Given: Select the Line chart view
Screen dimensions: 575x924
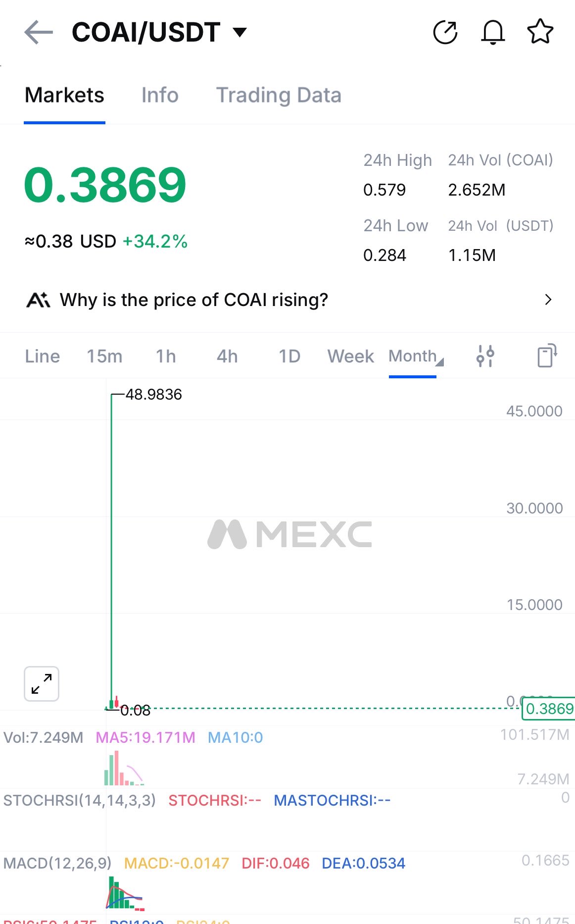Looking at the screenshot, I should pyautogui.click(x=42, y=357).
